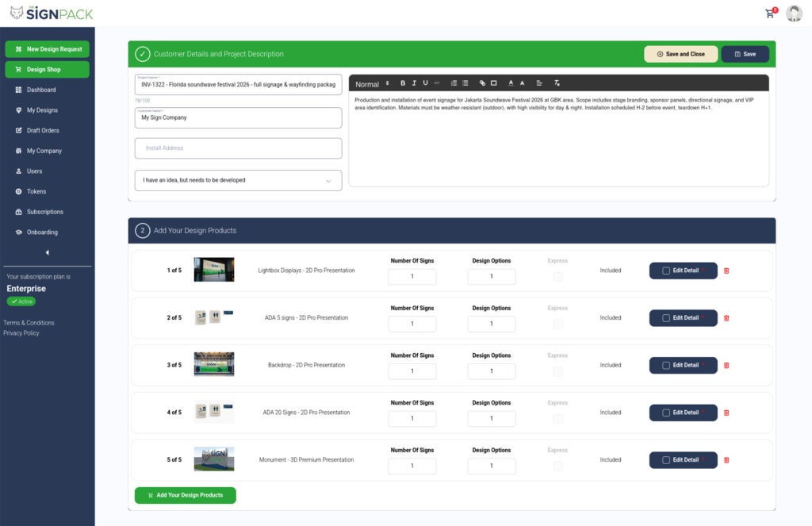Start a New Design Request
Image resolution: width=812 pixels, height=526 pixels.
click(x=47, y=49)
